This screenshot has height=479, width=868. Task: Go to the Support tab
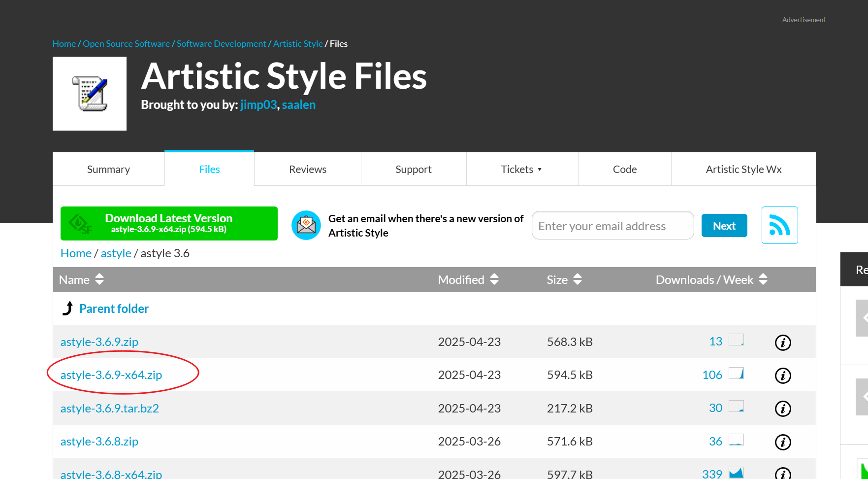[414, 169]
